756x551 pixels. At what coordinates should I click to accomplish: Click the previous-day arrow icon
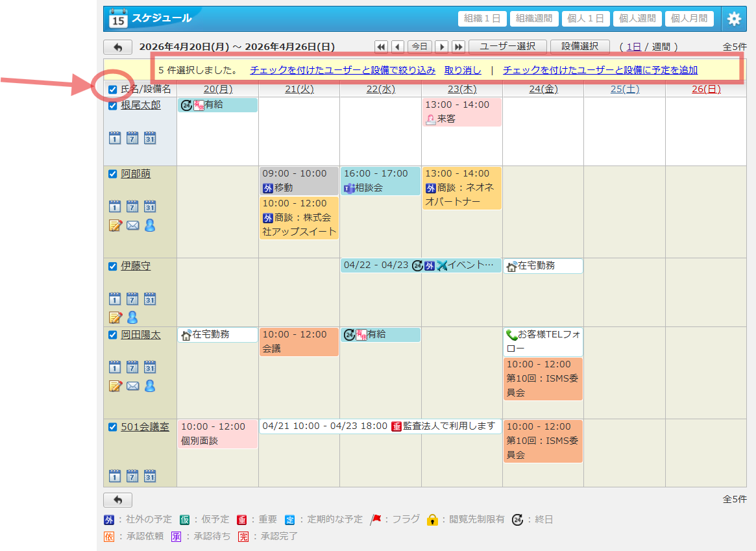pos(397,46)
